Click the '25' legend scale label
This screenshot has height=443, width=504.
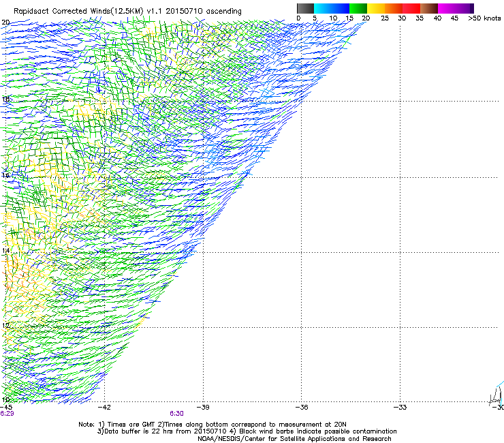pos(385,18)
